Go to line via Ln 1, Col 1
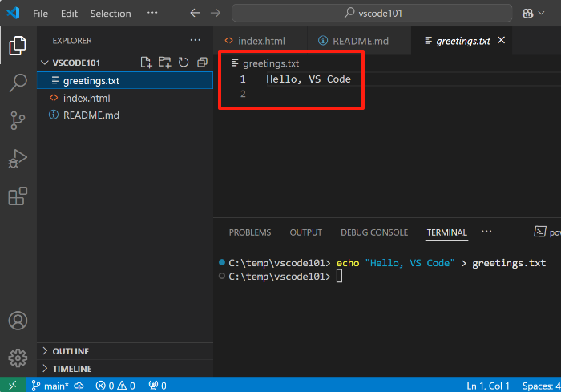Viewport: 561px width, 392px height. 487,386
